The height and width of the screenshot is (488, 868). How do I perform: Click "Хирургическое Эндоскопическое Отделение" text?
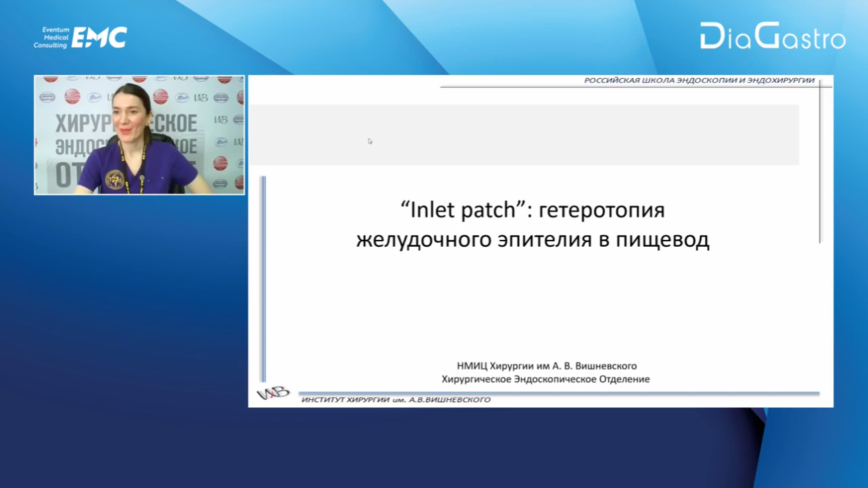point(545,379)
